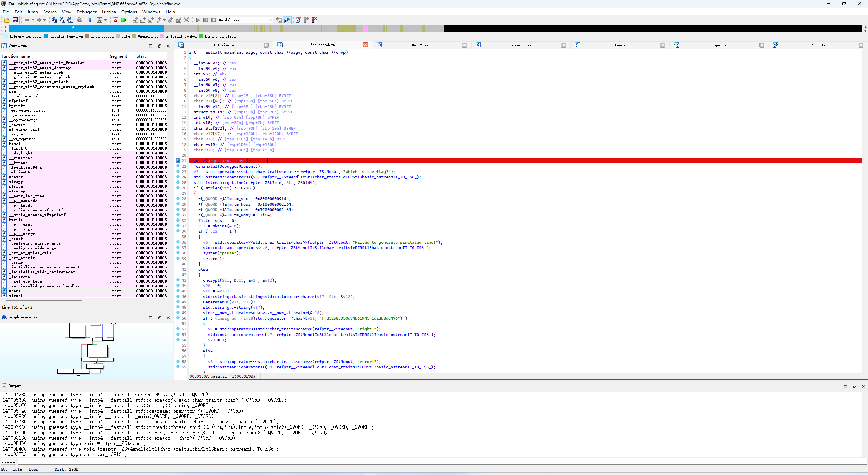Expand the forward navigation history arrow
The image size is (868, 475).
(x=44, y=20)
